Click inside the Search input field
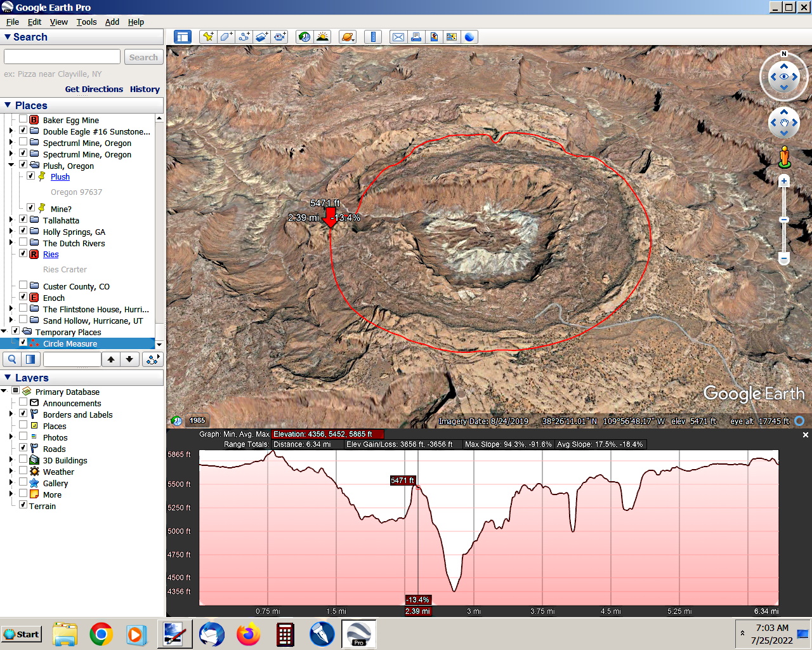 pyautogui.click(x=62, y=56)
